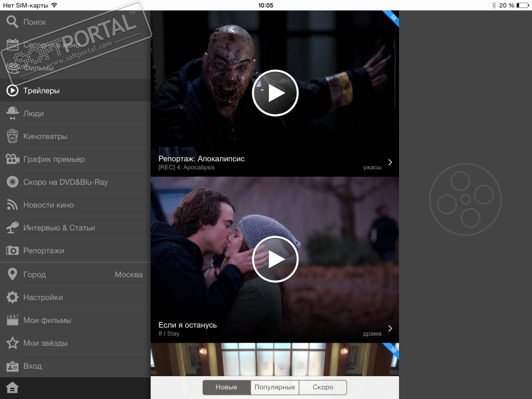Tap the location pin icon for Город
Screen dimensions: 532x399
[x=13, y=274]
